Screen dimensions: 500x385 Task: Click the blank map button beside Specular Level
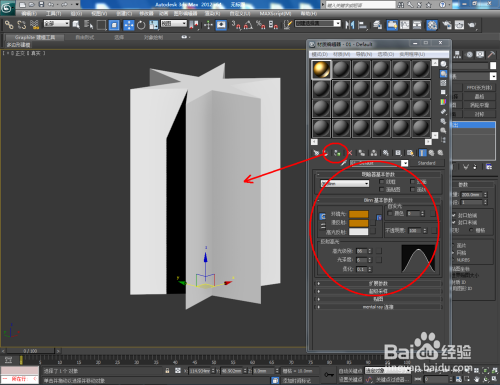(379, 251)
